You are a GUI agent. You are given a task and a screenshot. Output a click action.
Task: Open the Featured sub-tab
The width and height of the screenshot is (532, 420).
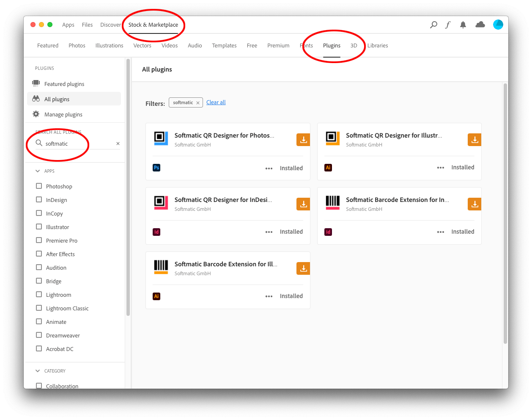(48, 45)
